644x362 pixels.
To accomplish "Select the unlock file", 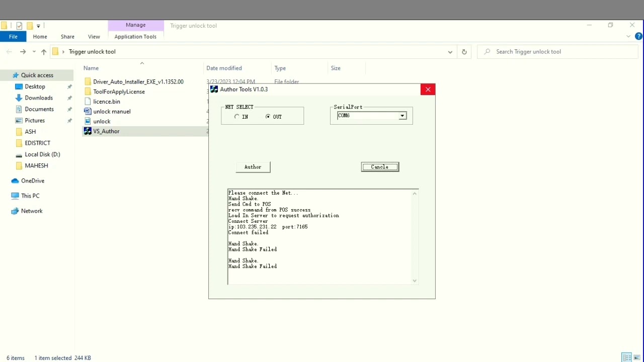I will tap(102, 121).
